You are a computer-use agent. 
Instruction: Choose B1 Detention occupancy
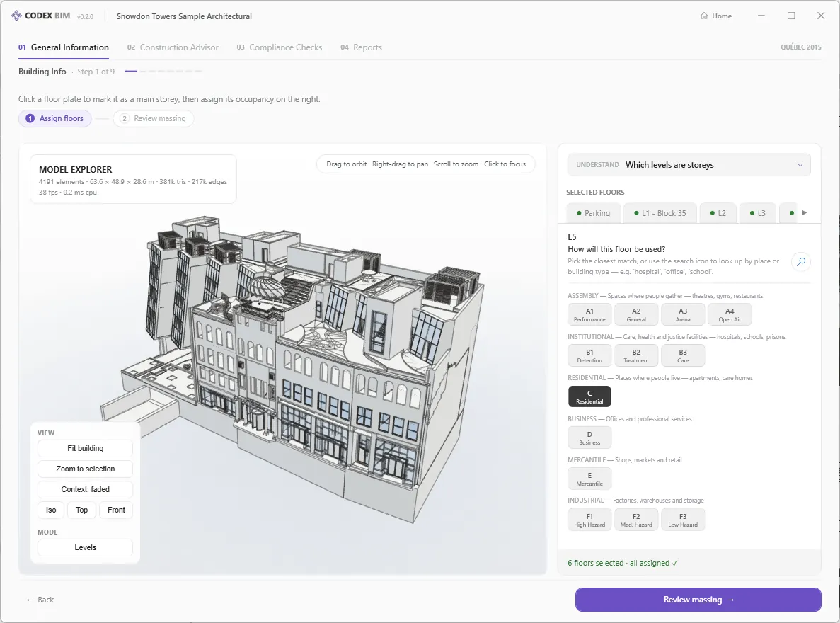pyautogui.click(x=589, y=356)
